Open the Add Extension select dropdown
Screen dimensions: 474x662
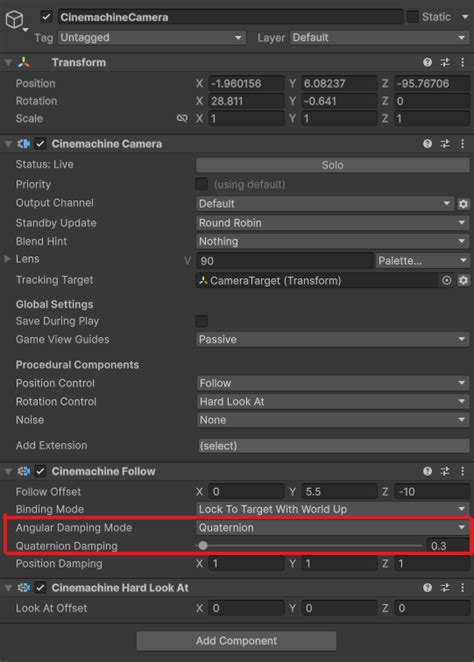pos(333,446)
